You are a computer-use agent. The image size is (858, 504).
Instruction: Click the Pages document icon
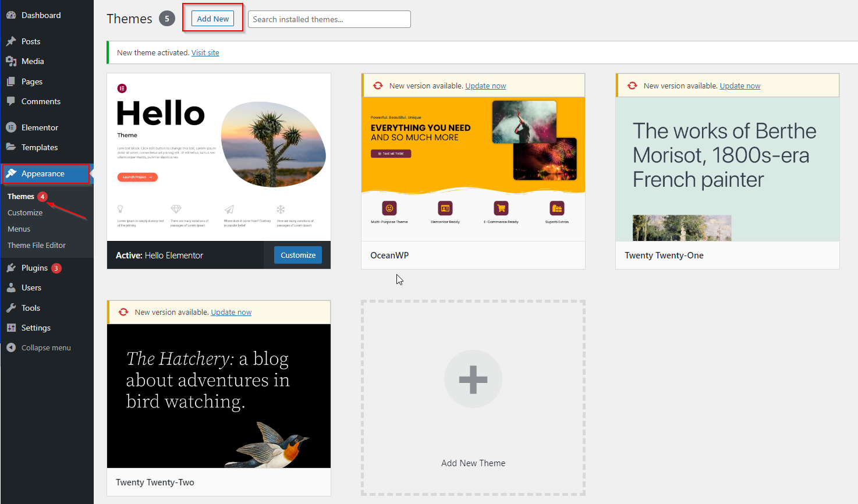pyautogui.click(x=11, y=81)
